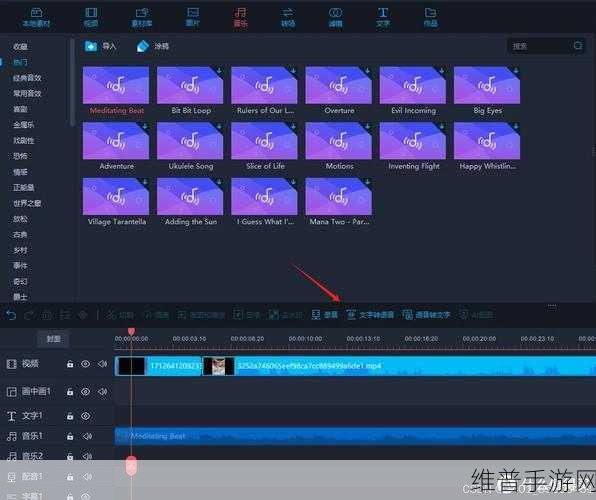Select the Mana Two - Par... thumbnail
This screenshot has width=596, height=500.
point(339,197)
